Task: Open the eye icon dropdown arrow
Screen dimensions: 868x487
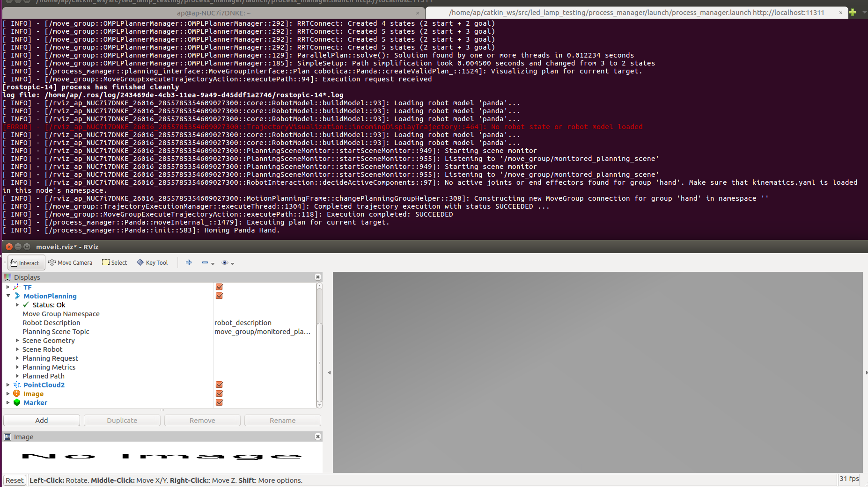Action: click(232, 264)
